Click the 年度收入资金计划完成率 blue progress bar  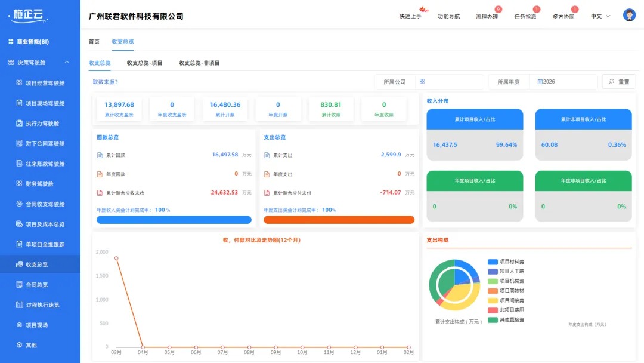pos(174,220)
